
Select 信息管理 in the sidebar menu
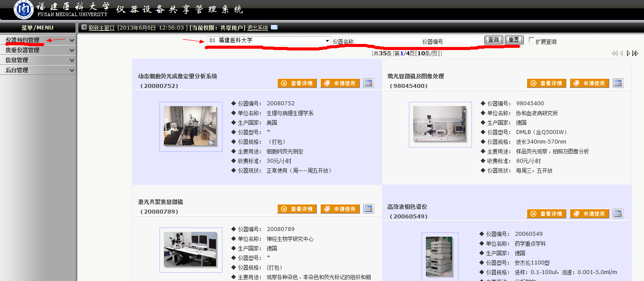click(17, 60)
